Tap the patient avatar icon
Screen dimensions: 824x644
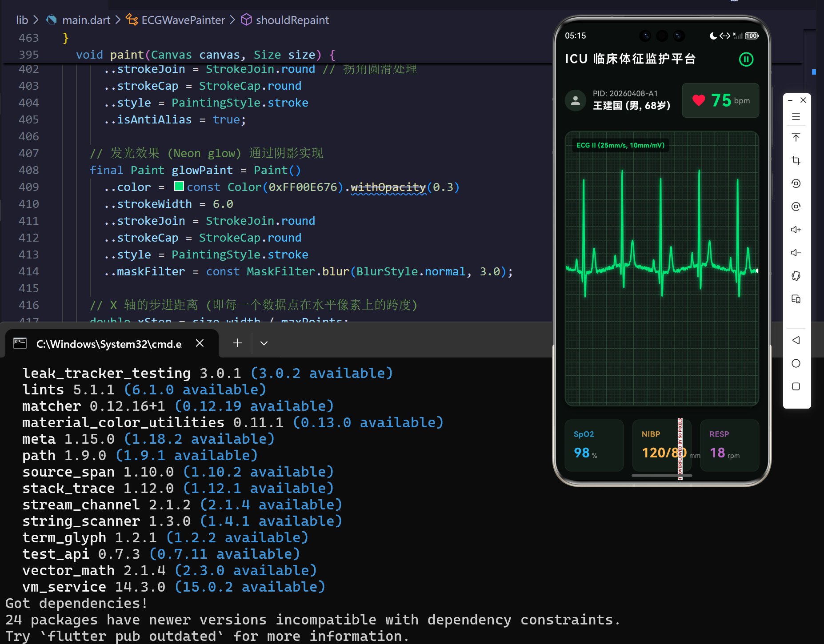tap(576, 100)
